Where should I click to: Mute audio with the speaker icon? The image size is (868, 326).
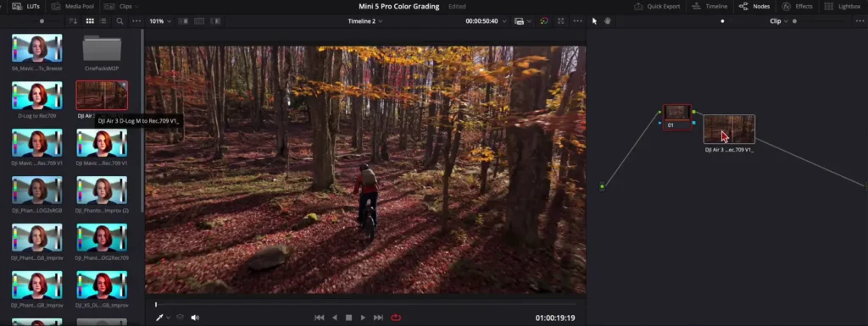click(x=195, y=318)
